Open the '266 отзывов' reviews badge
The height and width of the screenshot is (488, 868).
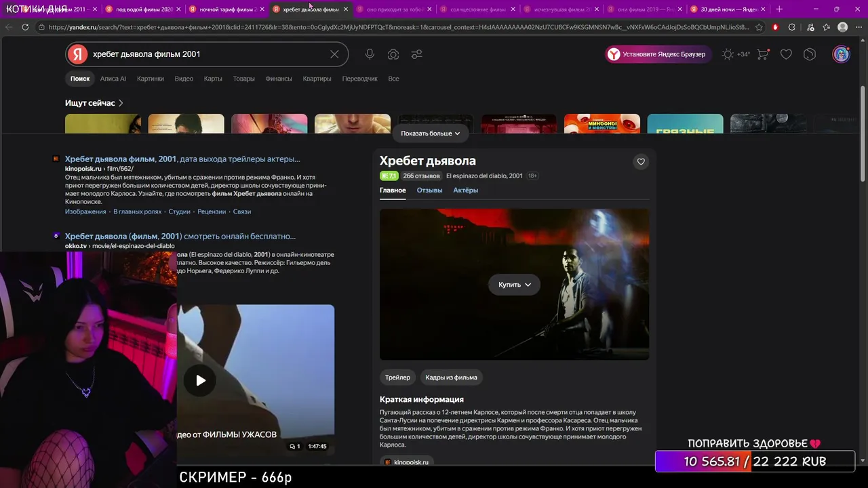point(421,176)
